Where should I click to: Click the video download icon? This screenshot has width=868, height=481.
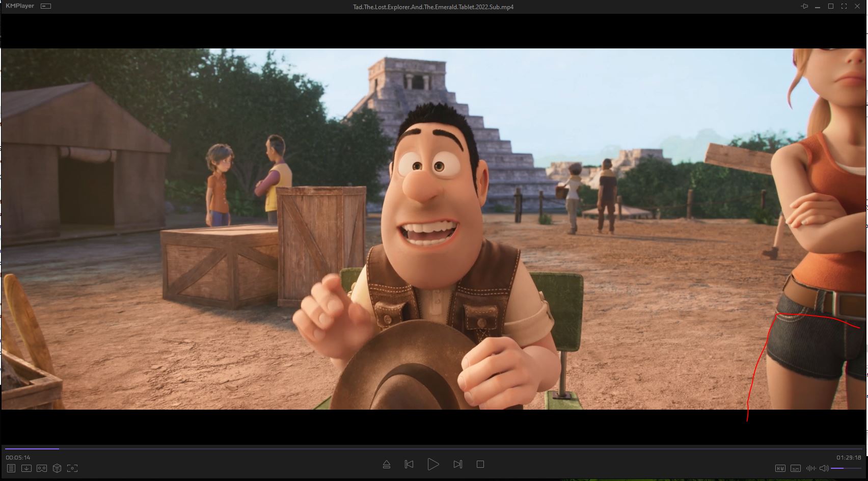[x=26, y=468]
